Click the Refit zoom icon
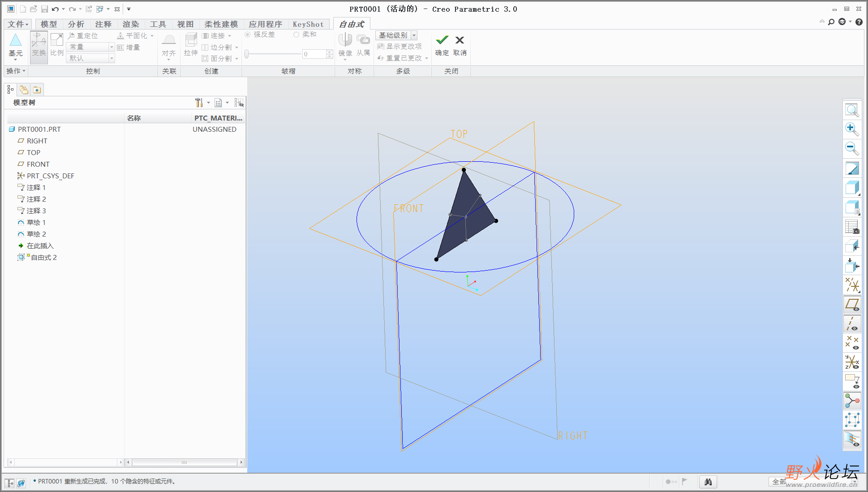The height and width of the screenshot is (492, 868). coord(852,110)
